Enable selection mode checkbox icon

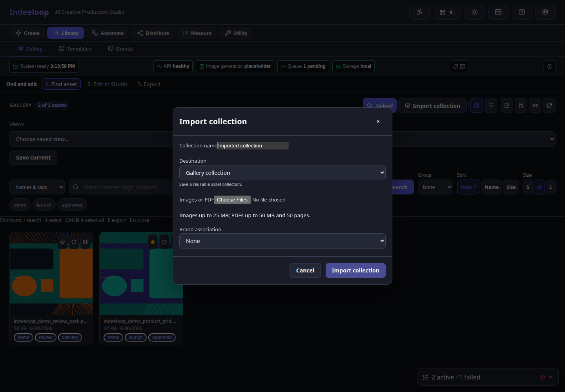(507, 105)
